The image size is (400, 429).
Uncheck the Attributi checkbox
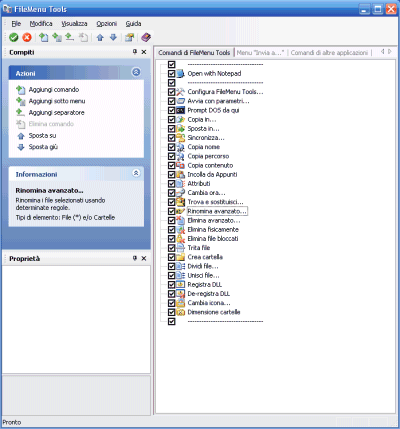tap(171, 184)
